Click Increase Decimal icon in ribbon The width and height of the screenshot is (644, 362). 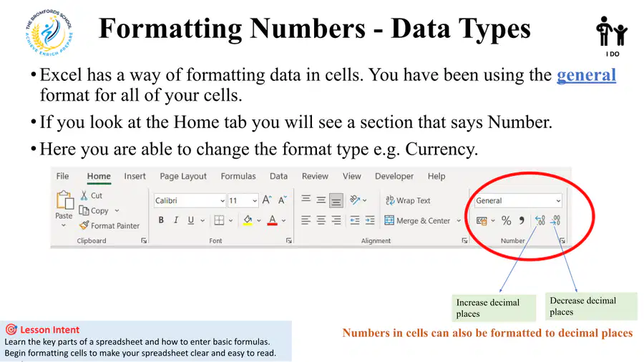point(540,221)
